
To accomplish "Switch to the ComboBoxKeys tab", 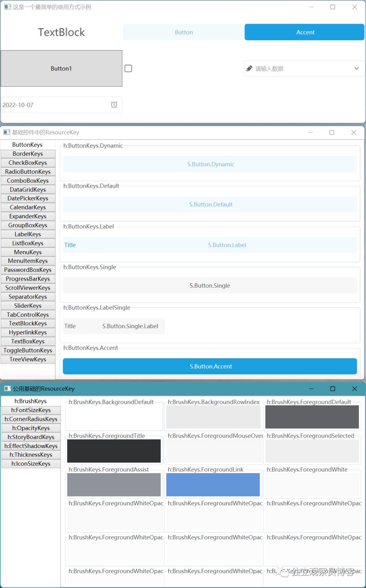I will (x=28, y=181).
